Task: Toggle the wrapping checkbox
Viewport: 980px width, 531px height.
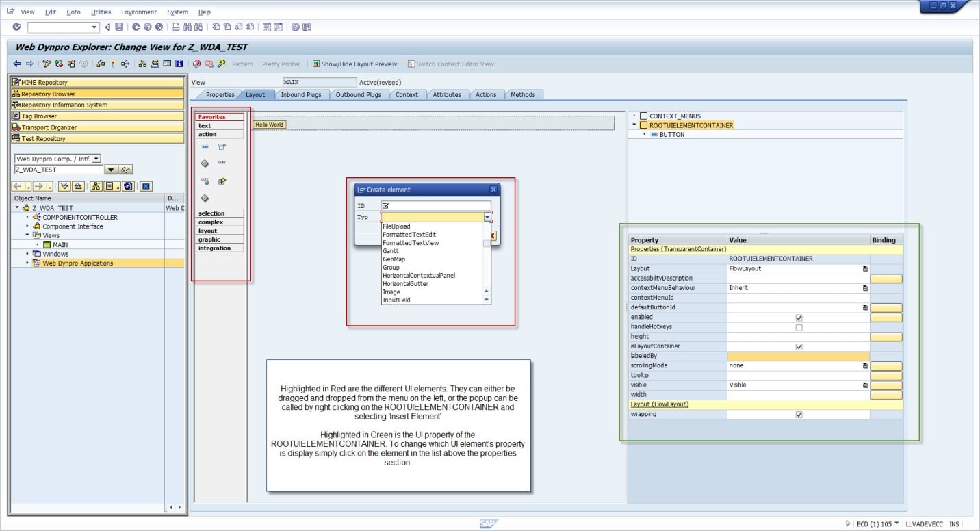Action: point(799,415)
